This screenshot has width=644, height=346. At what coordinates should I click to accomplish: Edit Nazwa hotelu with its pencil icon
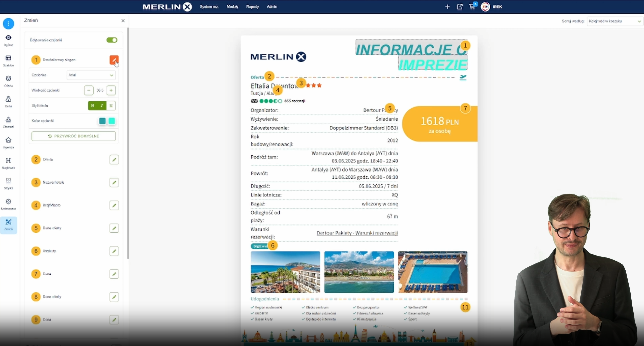pos(114,182)
